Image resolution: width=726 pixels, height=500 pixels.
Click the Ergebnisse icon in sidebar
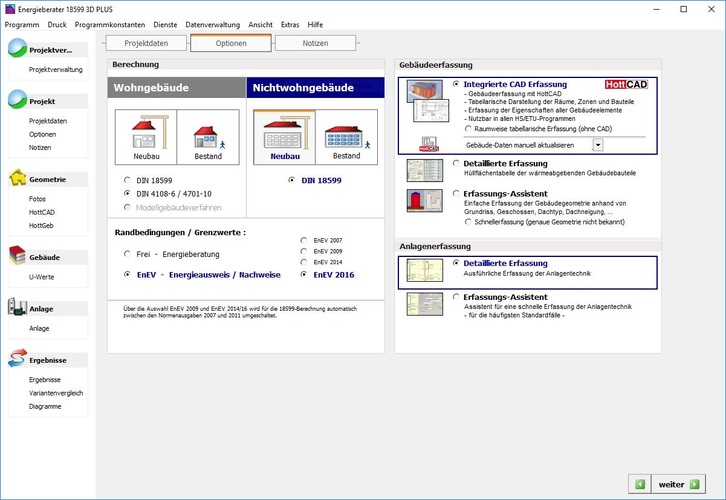pos(17,360)
